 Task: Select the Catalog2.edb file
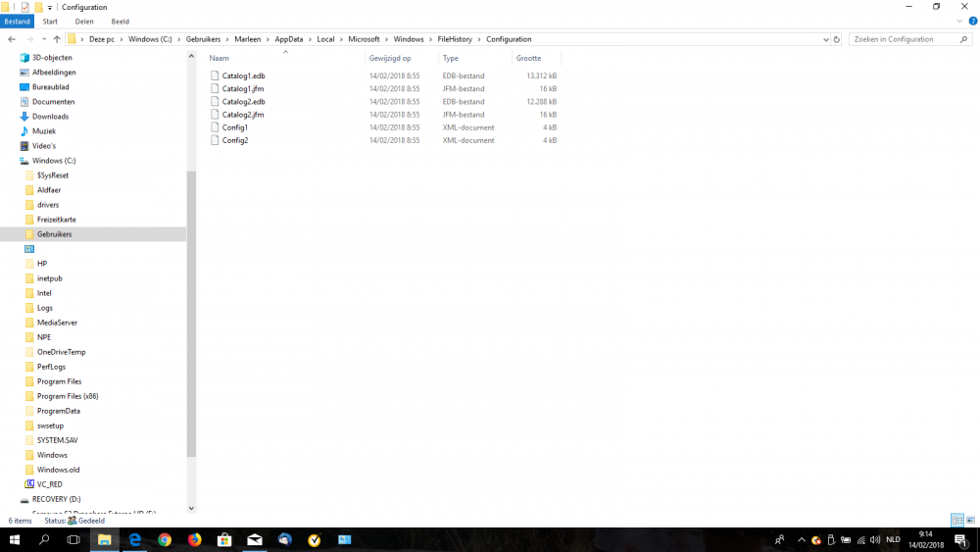[243, 101]
